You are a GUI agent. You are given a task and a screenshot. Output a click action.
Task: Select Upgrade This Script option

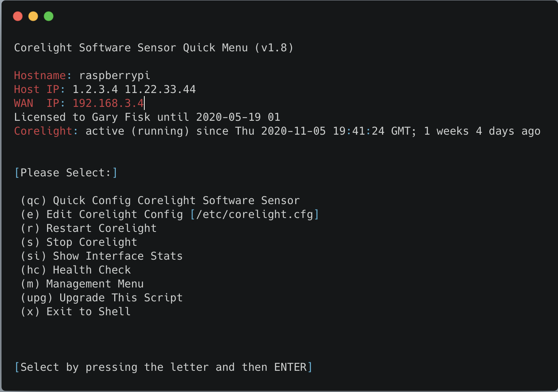[x=101, y=298]
